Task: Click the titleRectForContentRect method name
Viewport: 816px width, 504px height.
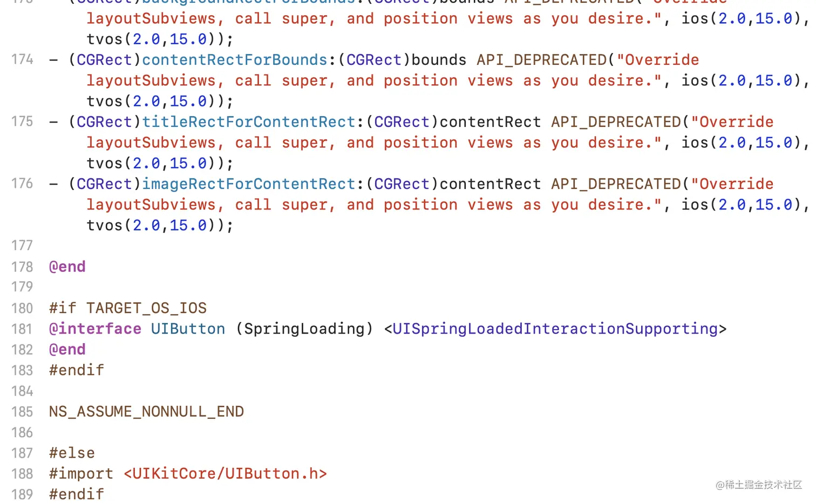Action: 249,122
